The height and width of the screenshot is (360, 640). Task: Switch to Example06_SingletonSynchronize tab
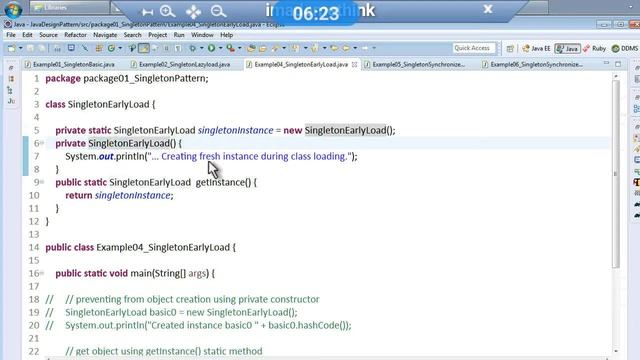[533, 64]
